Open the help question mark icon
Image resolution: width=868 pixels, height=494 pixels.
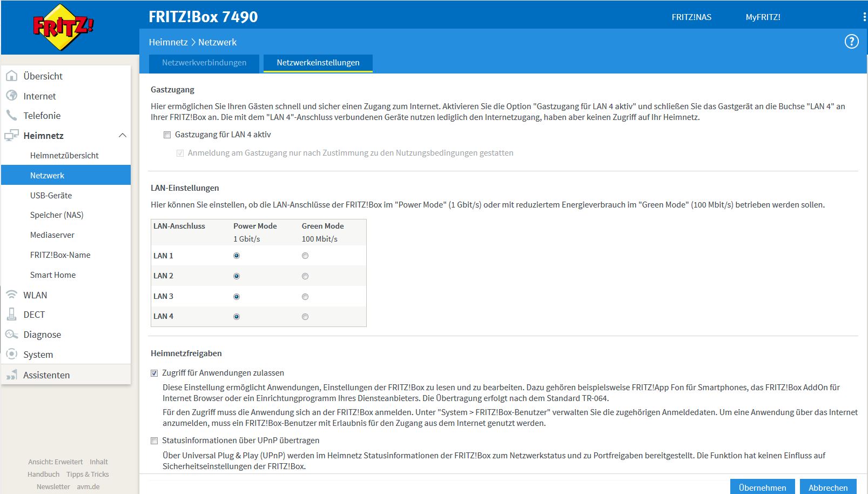(851, 42)
